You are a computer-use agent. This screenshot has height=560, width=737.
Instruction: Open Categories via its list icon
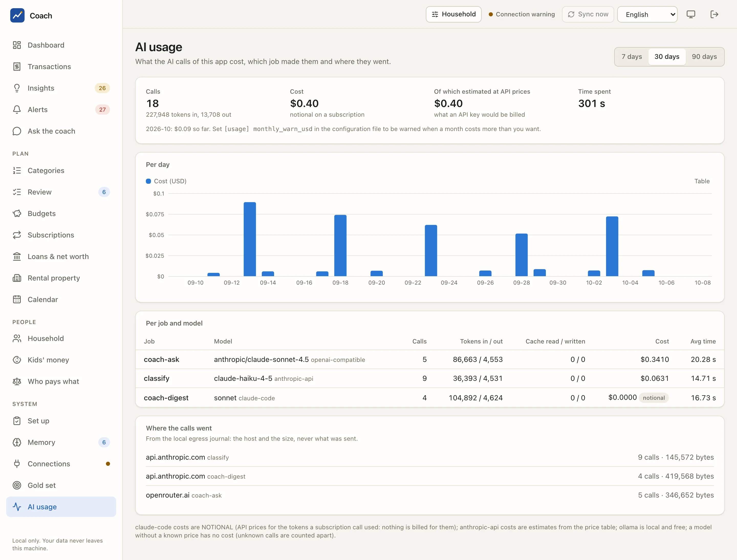click(17, 170)
